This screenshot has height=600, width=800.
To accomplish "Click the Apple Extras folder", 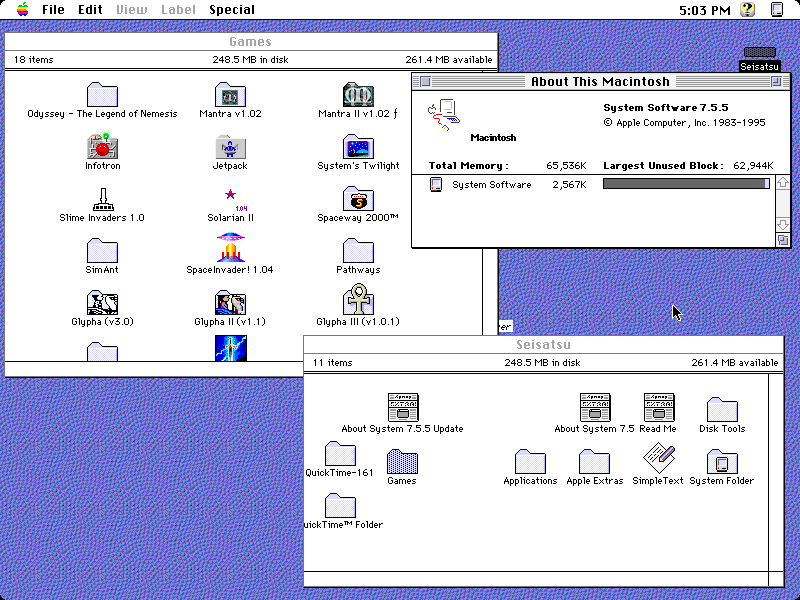I will [x=594, y=462].
